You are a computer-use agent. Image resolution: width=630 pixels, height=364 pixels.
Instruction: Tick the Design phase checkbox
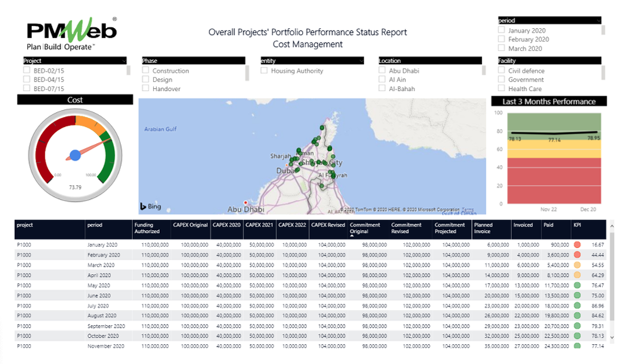coord(146,80)
